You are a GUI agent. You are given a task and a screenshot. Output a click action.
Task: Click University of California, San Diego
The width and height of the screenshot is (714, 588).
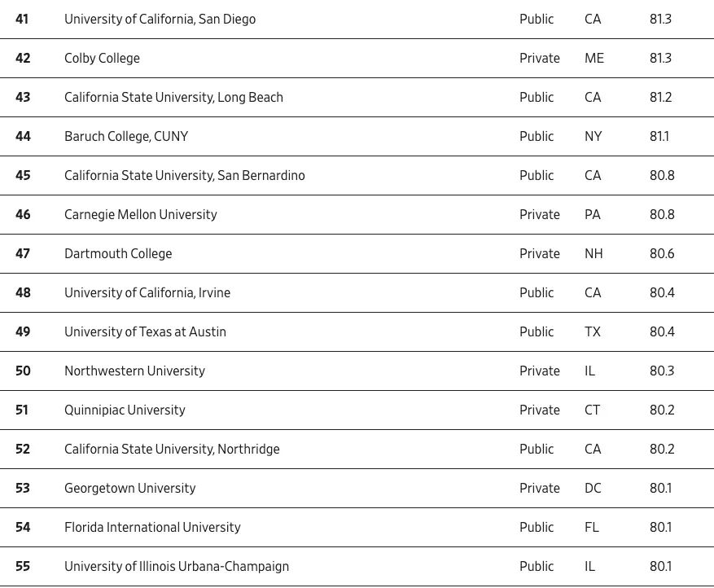(x=160, y=19)
